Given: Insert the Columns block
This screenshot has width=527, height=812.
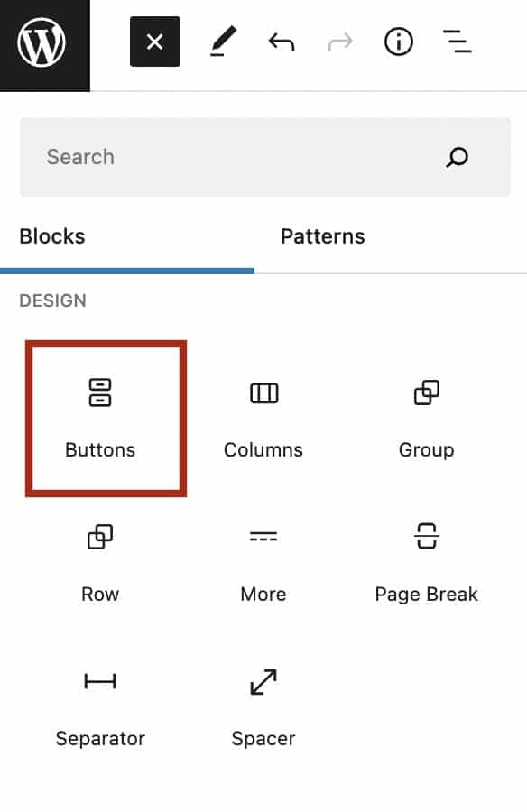Looking at the screenshot, I should pos(263,419).
